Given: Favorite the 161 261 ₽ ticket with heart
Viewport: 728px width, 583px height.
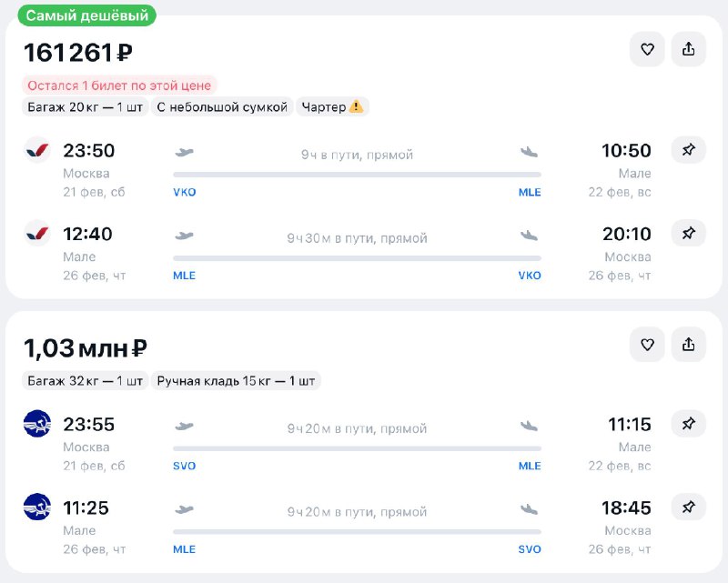Looking at the screenshot, I should coord(647,49).
